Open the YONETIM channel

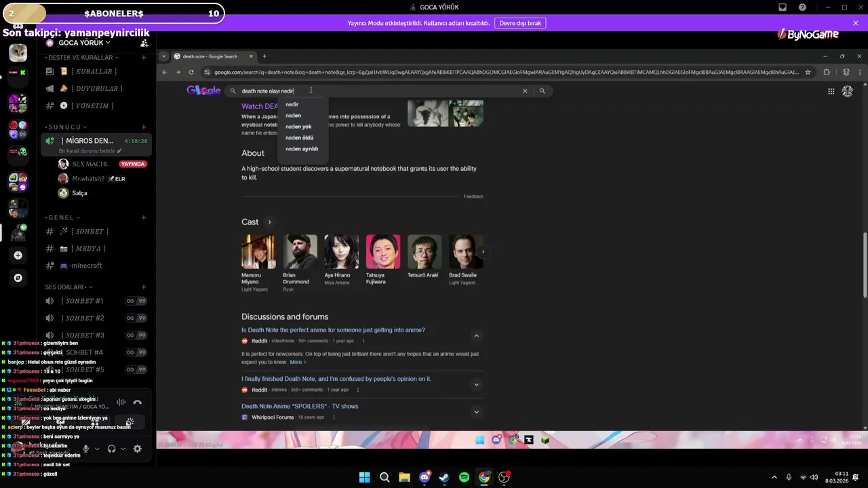pyautogui.click(x=94, y=106)
